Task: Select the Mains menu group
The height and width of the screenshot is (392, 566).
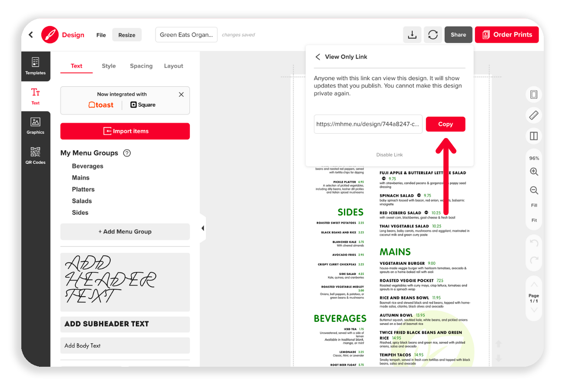Action: pos(81,178)
